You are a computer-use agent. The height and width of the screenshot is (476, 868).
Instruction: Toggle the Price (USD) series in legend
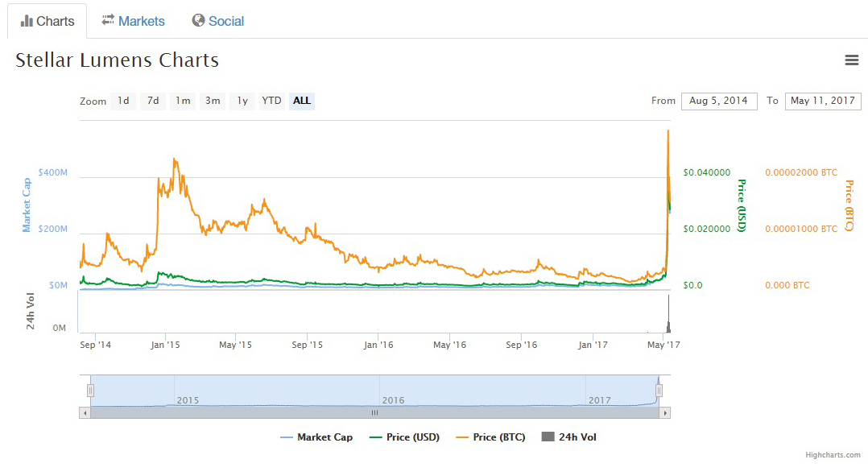405,437
